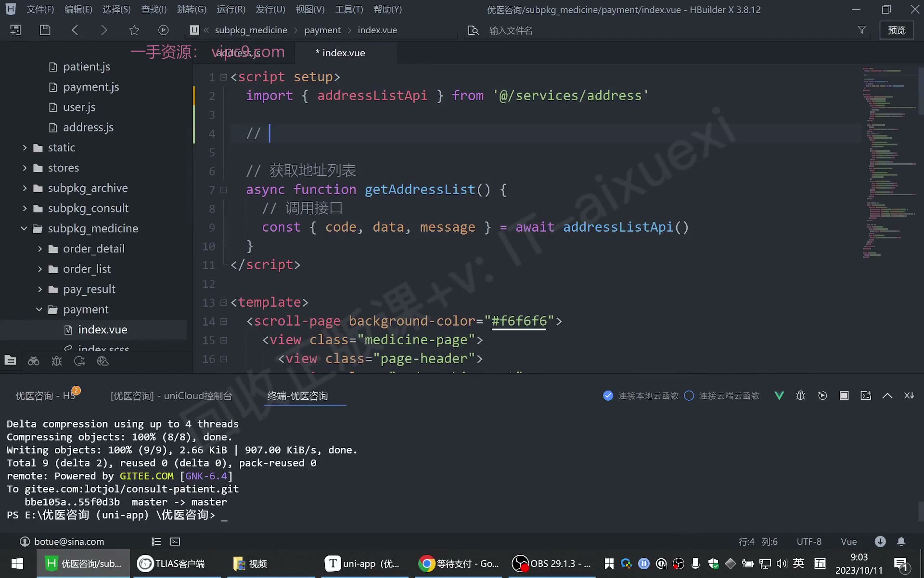Click the run play toolbar icon
924x578 pixels.
point(164,30)
